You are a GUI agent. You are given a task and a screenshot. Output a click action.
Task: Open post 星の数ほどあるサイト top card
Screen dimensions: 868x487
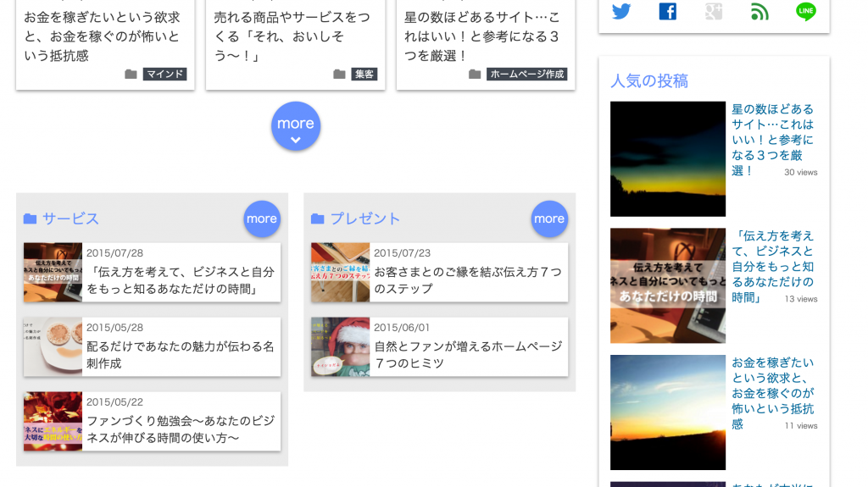[x=482, y=36]
